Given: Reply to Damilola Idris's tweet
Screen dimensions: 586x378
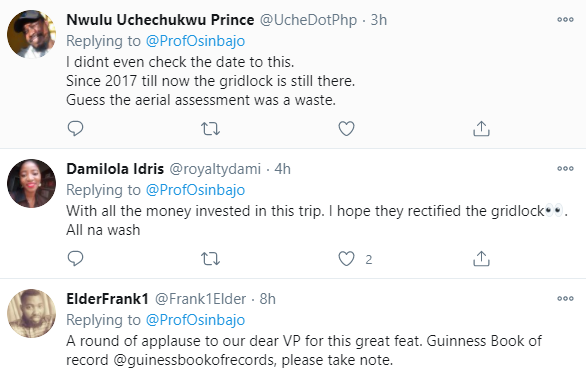Looking at the screenshot, I should click(x=75, y=258).
